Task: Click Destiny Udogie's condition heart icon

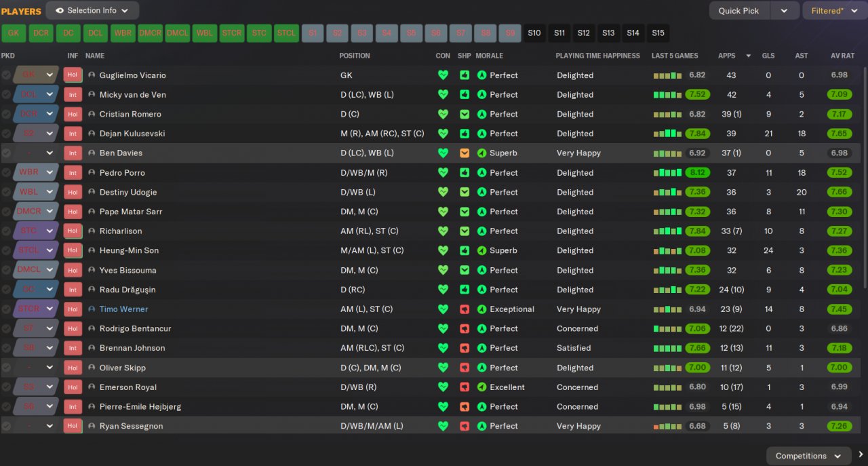Action: [x=443, y=193]
